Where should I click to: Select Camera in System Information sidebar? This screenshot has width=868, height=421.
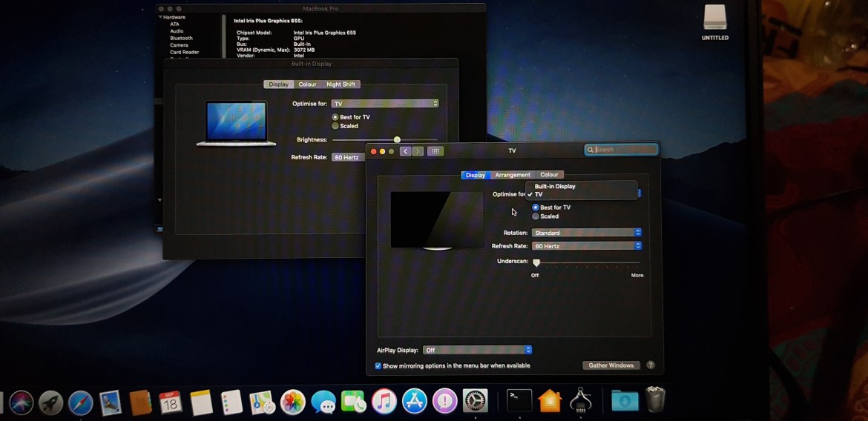179,45
